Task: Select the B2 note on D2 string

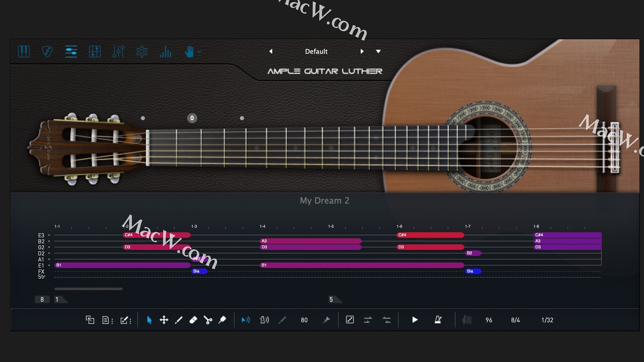Action: (x=473, y=253)
